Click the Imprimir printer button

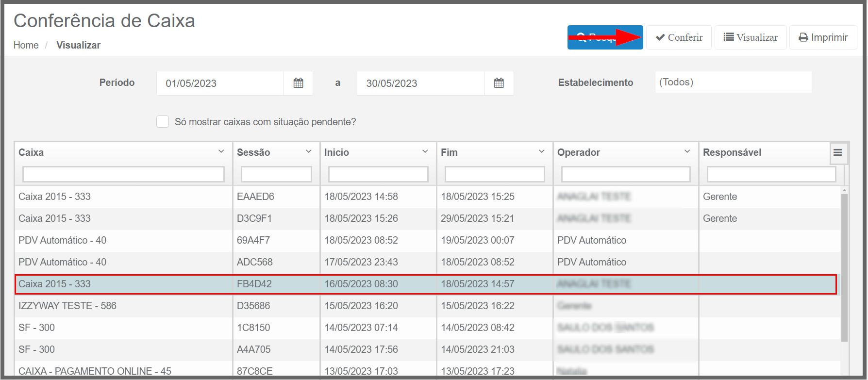click(x=823, y=37)
